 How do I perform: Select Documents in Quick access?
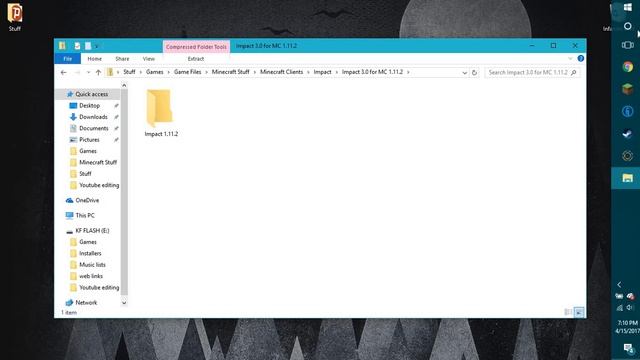tap(93, 128)
